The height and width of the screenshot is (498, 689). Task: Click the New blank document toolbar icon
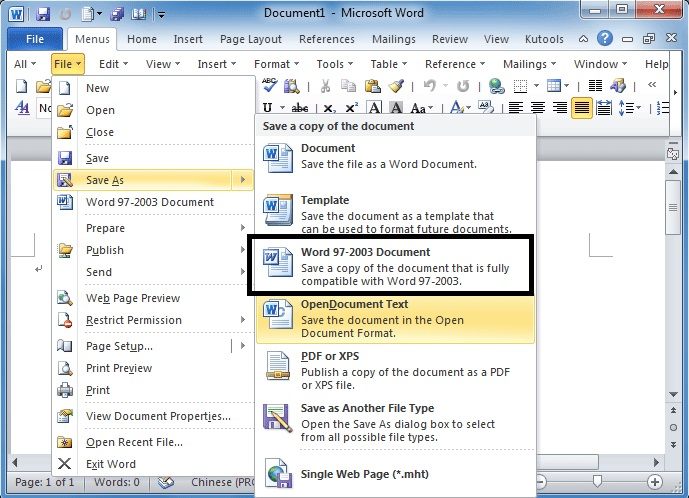click(22, 86)
